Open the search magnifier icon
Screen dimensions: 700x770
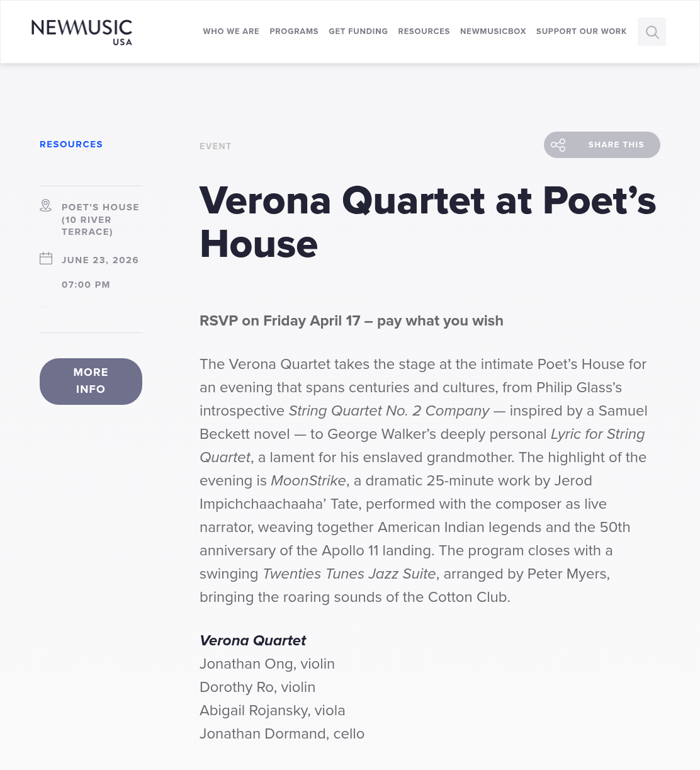tap(652, 31)
